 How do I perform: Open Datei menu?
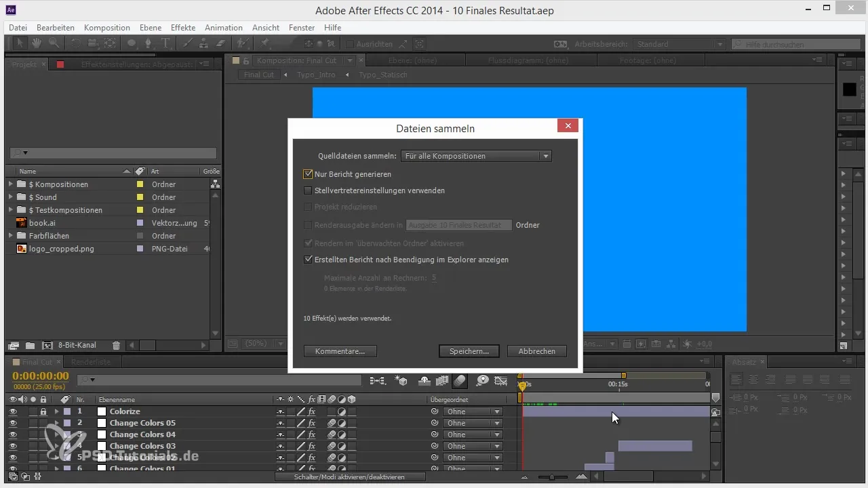point(18,28)
